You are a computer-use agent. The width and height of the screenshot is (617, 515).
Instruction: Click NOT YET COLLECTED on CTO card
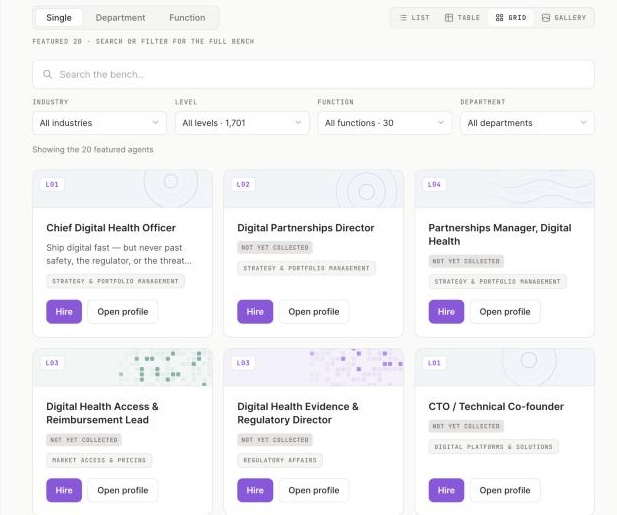click(466, 426)
